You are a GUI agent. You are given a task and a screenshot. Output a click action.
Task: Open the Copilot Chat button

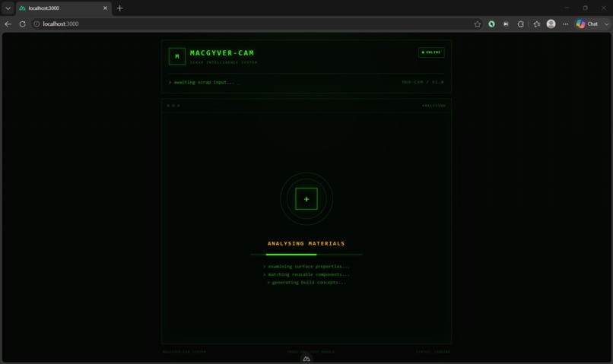[587, 24]
